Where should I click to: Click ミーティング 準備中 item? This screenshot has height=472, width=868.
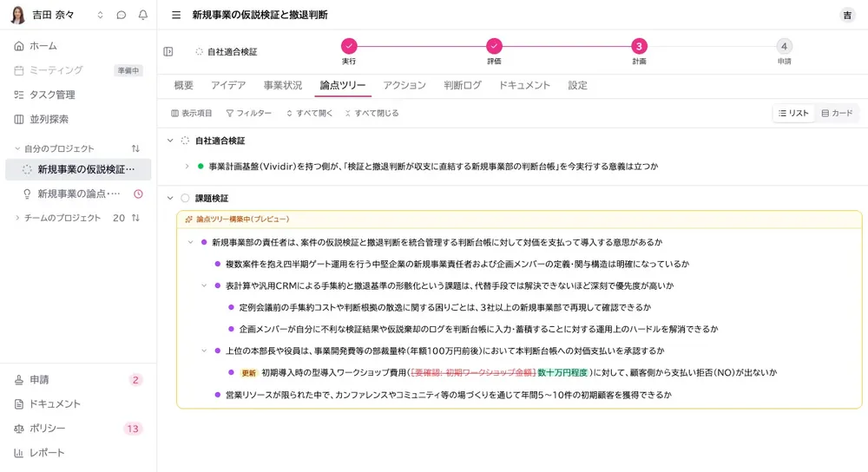pyautogui.click(x=78, y=70)
